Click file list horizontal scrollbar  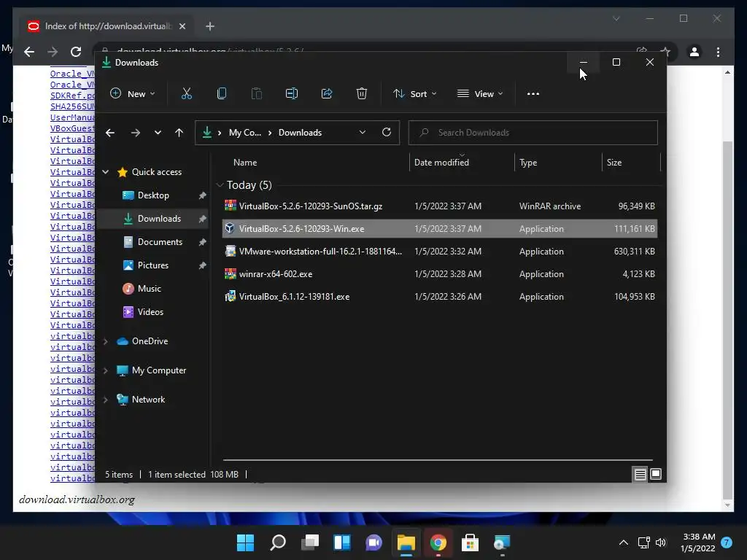438,460
